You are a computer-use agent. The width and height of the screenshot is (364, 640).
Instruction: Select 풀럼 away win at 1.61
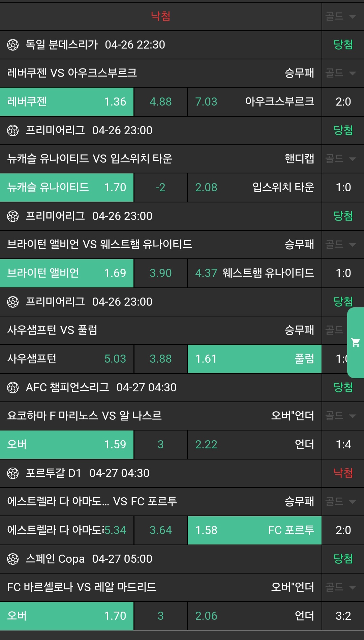tap(254, 359)
